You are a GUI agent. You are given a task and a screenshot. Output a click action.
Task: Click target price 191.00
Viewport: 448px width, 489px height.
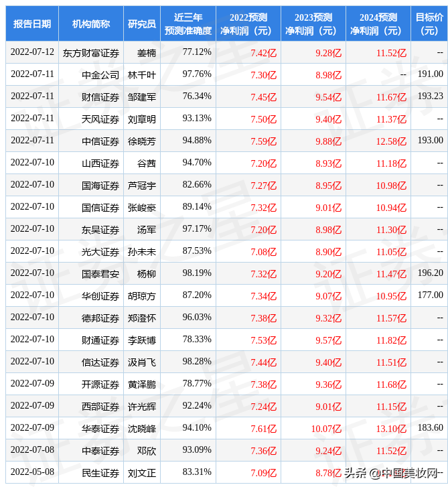(x=431, y=74)
